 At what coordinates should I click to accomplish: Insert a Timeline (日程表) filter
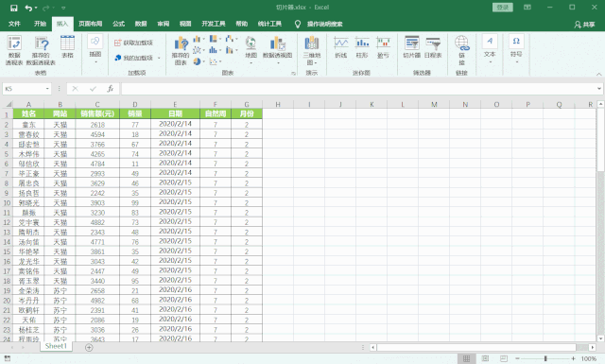coord(433,47)
